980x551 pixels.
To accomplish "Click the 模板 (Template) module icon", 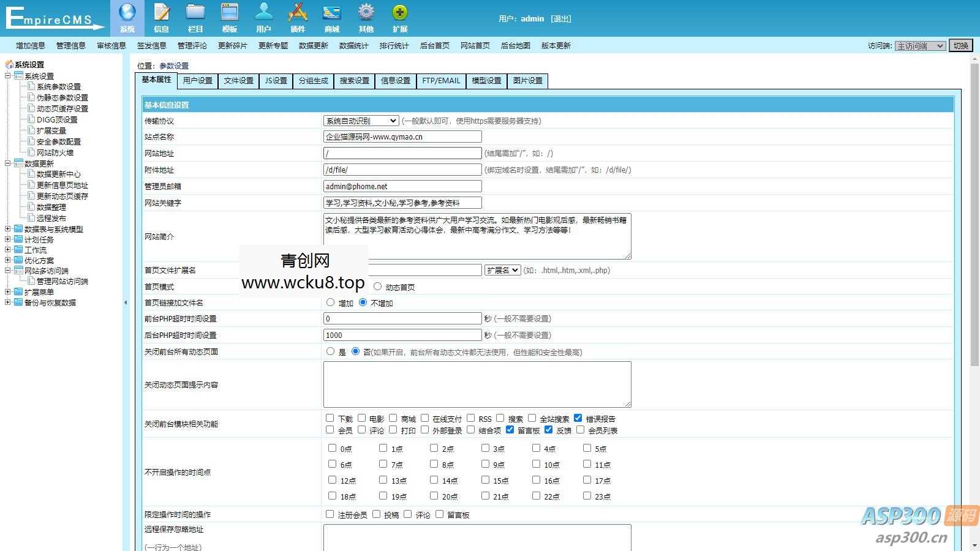I will tap(230, 17).
